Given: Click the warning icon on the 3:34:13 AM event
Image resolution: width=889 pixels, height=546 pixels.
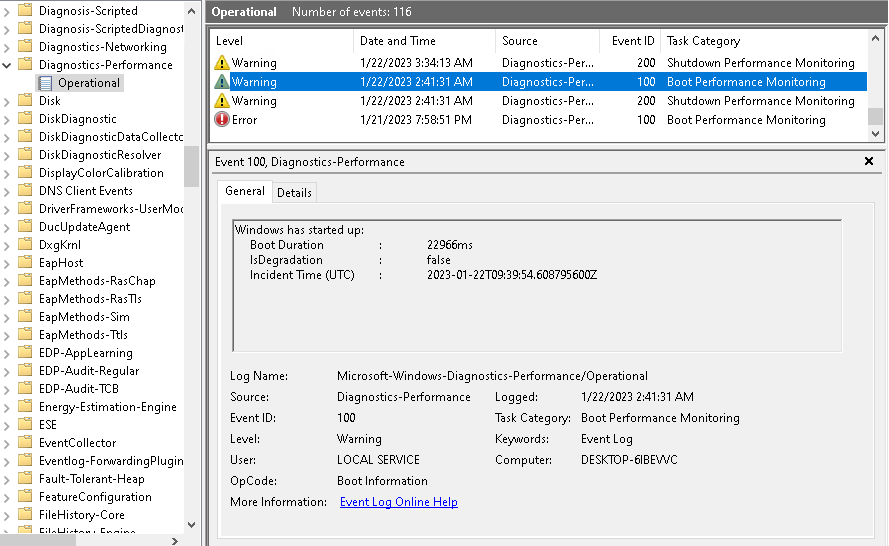Looking at the screenshot, I should (222, 63).
